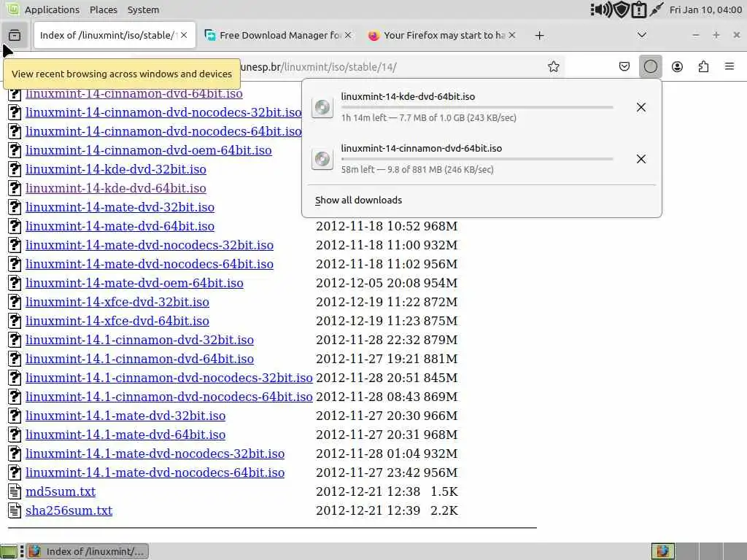
Task: Open the Applications menu
Action: (52, 9)
